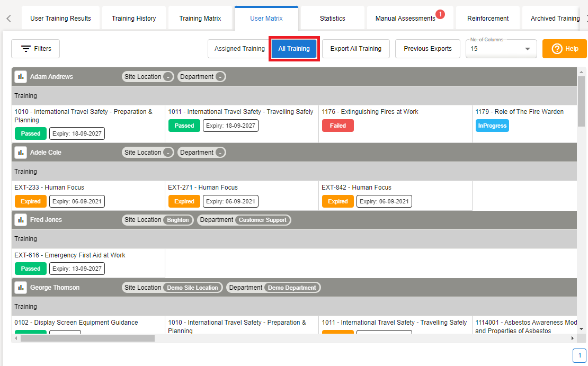Select the All Training view toggle

point(294,49)
